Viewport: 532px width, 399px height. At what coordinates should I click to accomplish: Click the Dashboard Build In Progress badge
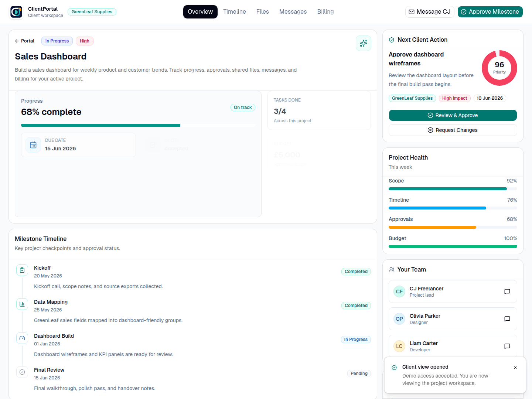click(x=356, y=340)
